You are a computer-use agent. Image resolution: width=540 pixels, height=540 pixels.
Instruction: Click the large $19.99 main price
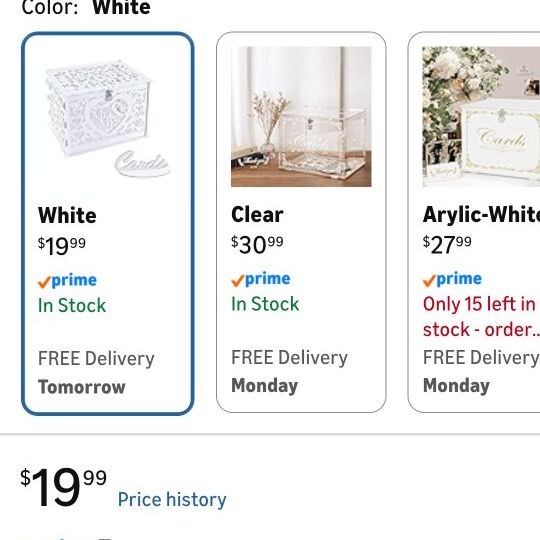coord(63,487)
